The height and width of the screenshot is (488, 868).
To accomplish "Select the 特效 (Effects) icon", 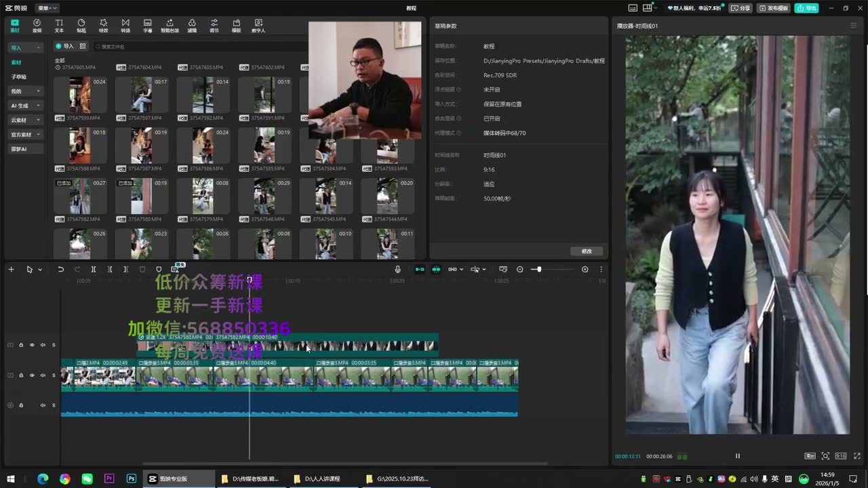I will [103, 26].
